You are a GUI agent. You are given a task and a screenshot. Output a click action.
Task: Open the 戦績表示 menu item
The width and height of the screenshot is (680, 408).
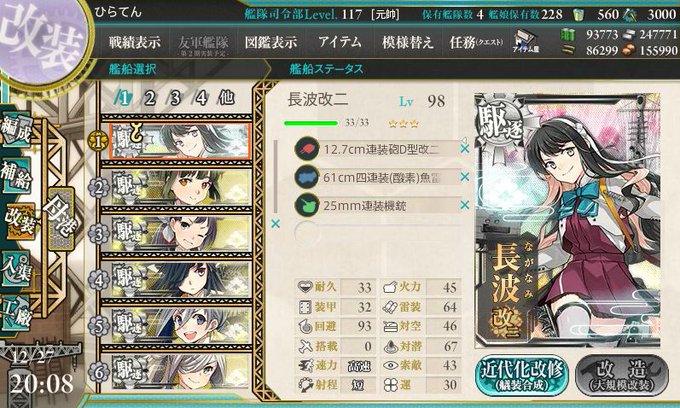(x=134, y=43)
